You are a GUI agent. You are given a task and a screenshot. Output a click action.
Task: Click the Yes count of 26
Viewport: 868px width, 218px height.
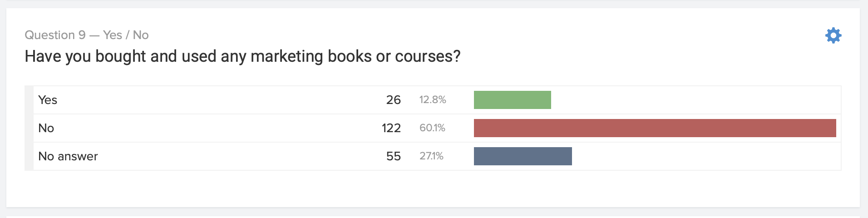click(393, 100)
